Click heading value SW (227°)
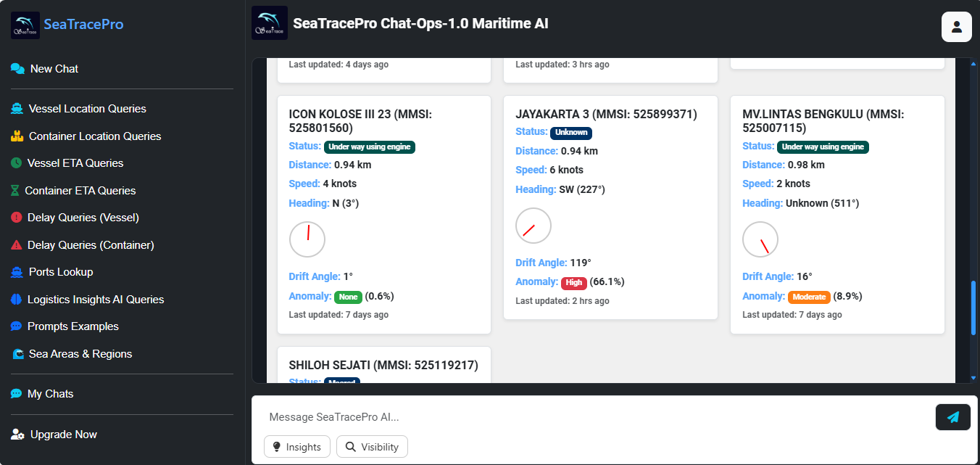The width and height of the screenshot is (980, 465). (582, 189)
